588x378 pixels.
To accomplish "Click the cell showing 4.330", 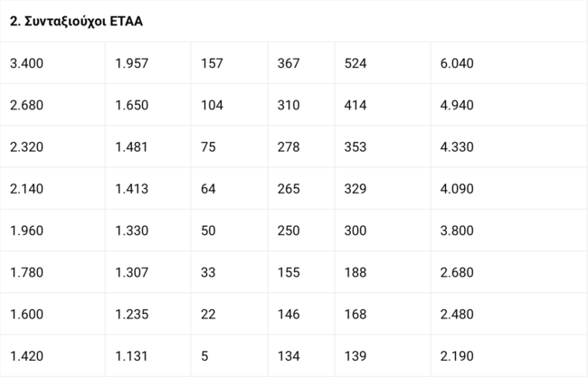I will 456,146.
